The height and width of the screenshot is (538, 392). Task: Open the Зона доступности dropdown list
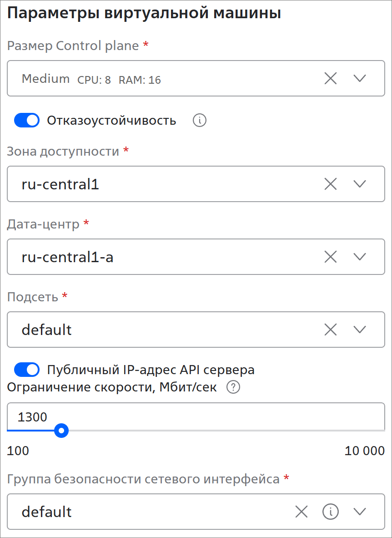(360, 184)
